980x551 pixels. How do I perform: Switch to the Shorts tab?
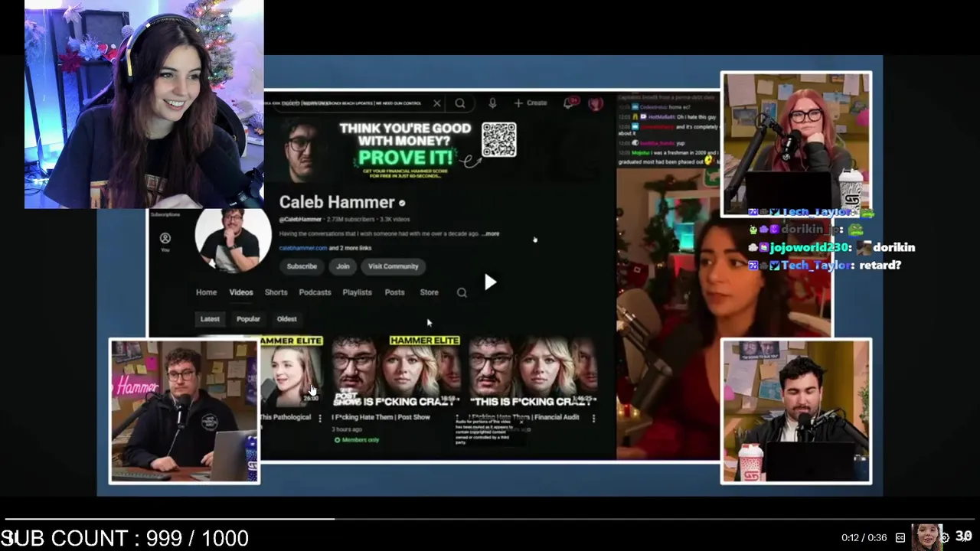276,292
